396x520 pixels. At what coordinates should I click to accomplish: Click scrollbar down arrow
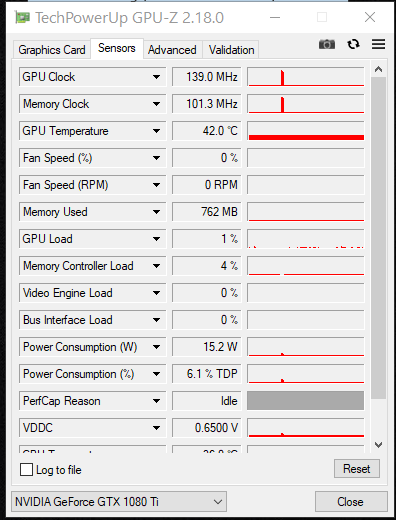[x=378, y=445]
